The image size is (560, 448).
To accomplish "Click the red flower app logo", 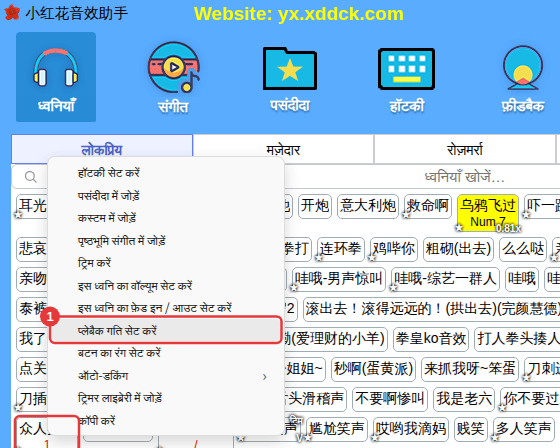I will point(12,13).
